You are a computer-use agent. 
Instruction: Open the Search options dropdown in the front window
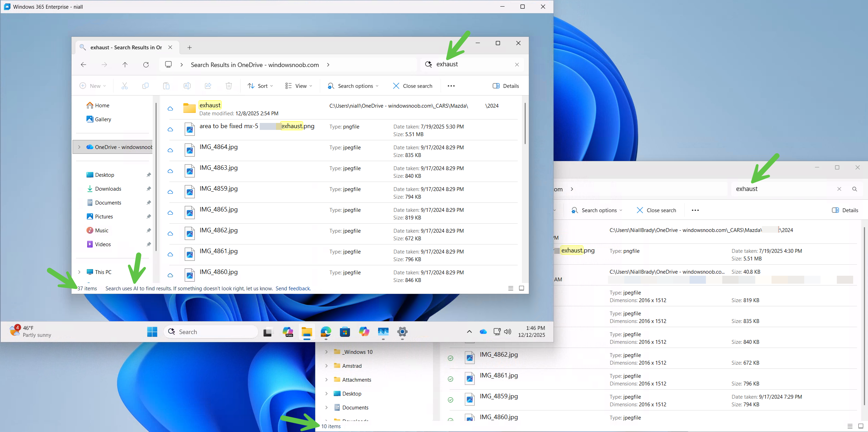(353, 86)
